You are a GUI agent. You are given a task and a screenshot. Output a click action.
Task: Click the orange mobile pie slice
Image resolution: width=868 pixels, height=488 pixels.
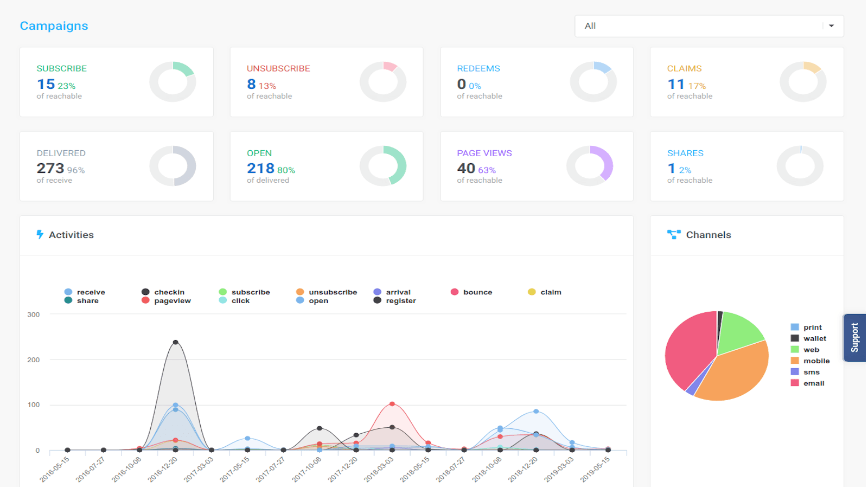[735, 374]
